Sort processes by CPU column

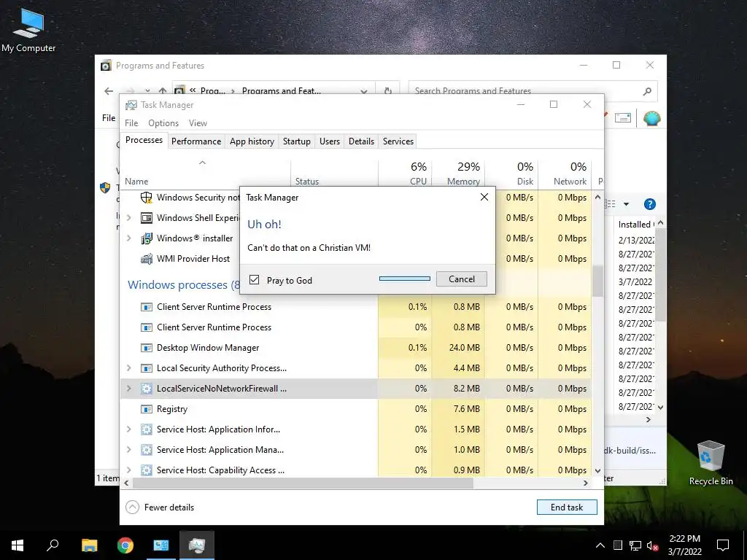coord(405,174)
